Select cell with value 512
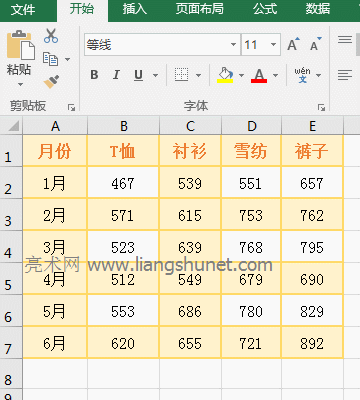The width and height of the screenshot is (360, 400). pos(123,279)
